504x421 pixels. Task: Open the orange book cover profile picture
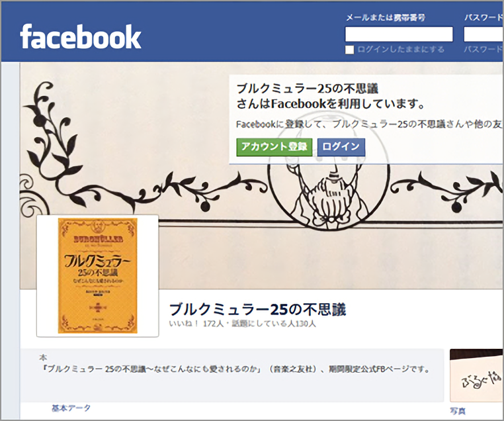point(97,275)
